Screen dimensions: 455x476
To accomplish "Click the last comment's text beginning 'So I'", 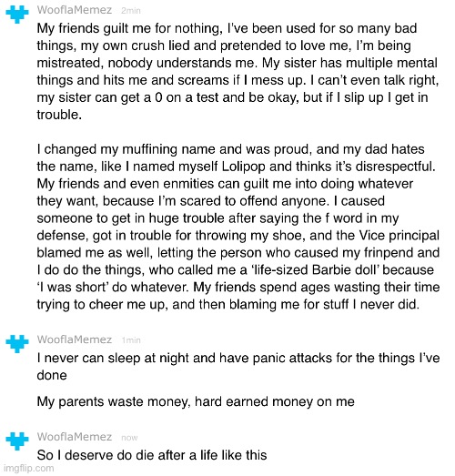I will coord(152,455).
